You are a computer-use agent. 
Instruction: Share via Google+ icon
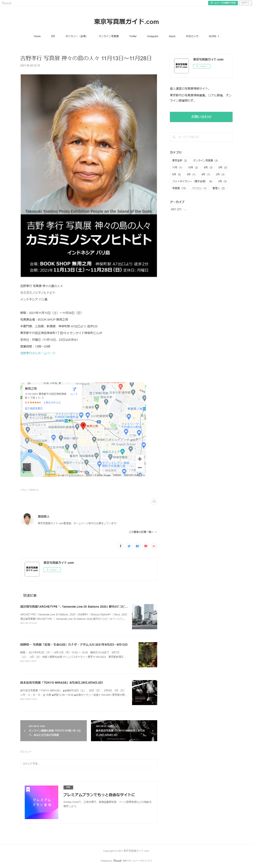154,546
